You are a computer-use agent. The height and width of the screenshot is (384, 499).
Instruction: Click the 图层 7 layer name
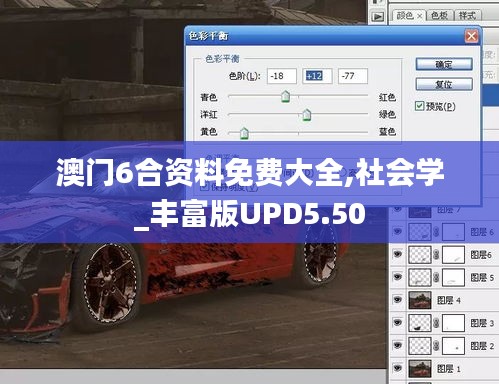point(449,210)
